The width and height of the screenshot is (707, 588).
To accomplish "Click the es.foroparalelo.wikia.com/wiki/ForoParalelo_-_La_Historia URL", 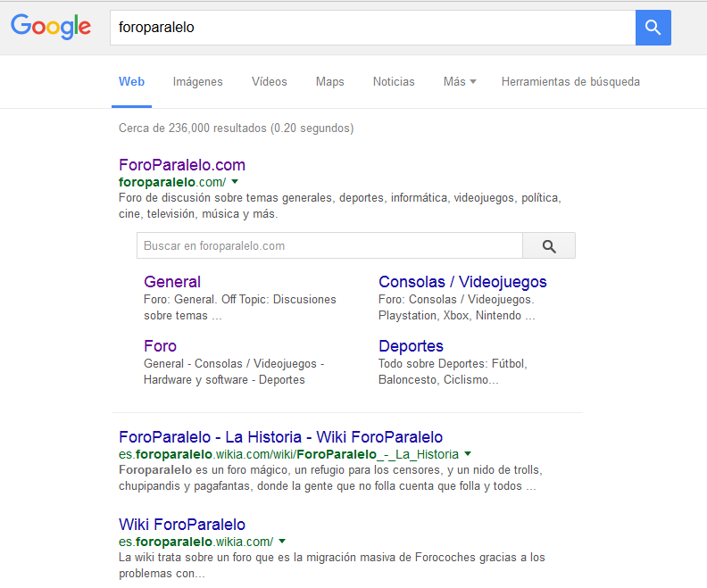I will 288,454.
